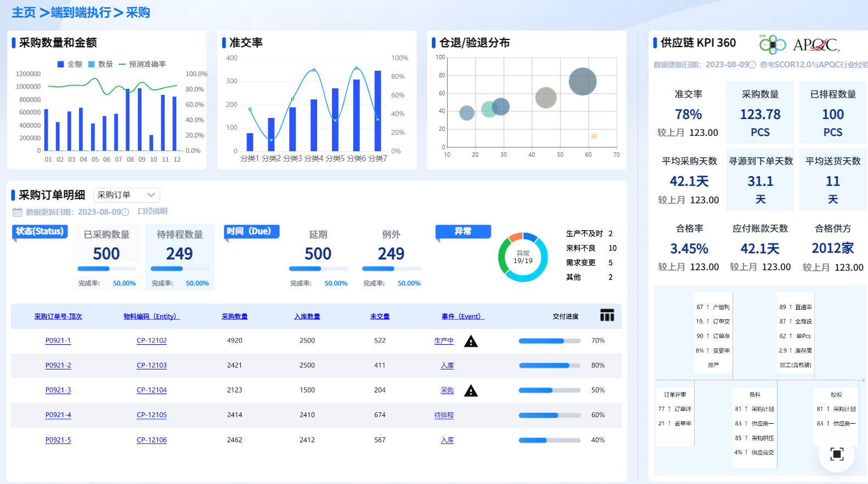The height and width of the screenshot is (484, 868).
Task: Go to 端到端执行 in the breadcrumb
Action: tap(81, 13)
